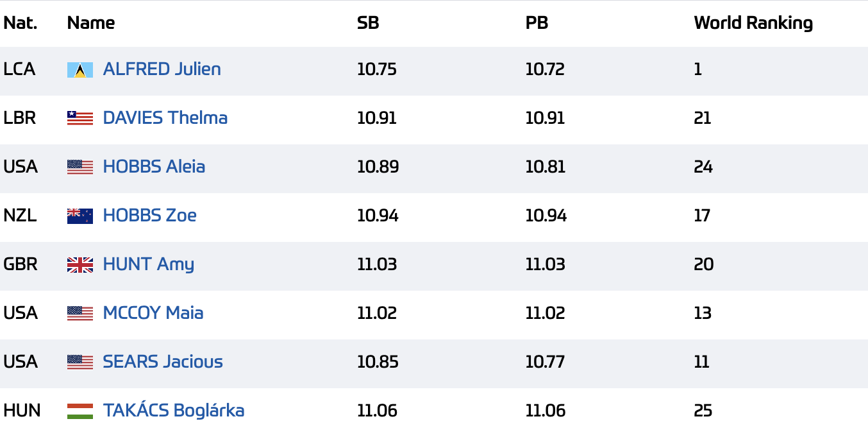The width and height of the screenshot is (868, 437).
Task: Open SEARS Jacious profile link
Action: tap(163, 362)
